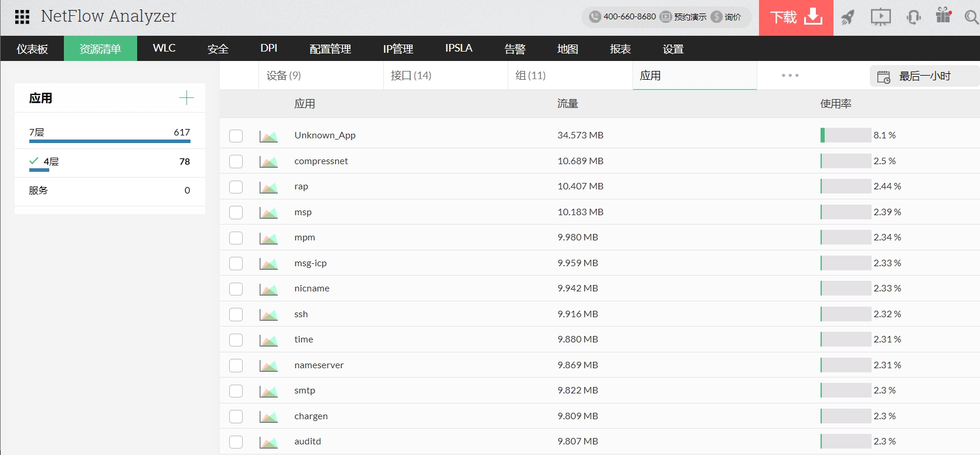The image size is (980, 455).
Task: Tick the checkbox for Unknown_App
Action: [236, 136]
